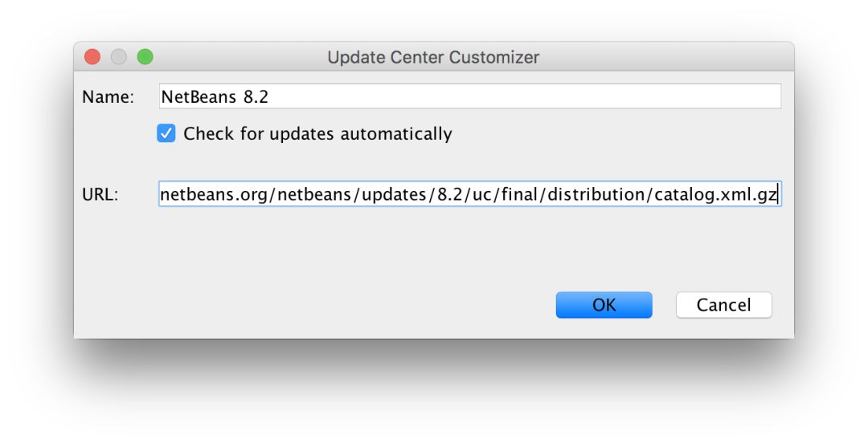Click the green zoom window button

point(145,57)
